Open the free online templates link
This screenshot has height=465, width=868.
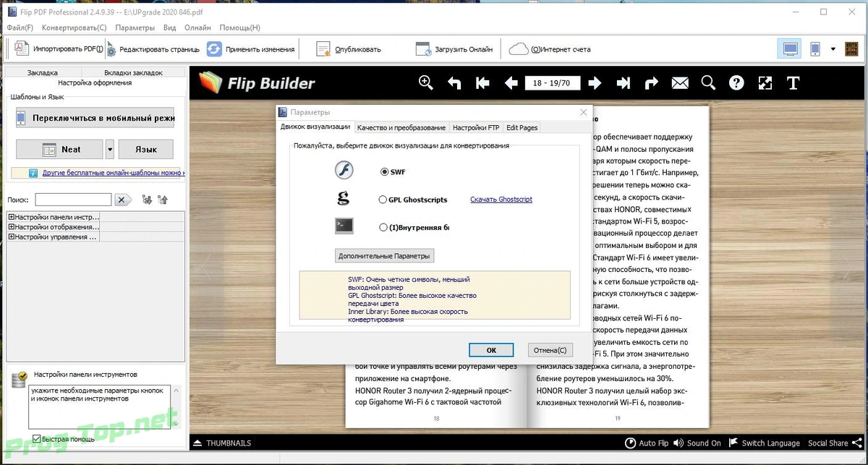[x=114, y=174]
